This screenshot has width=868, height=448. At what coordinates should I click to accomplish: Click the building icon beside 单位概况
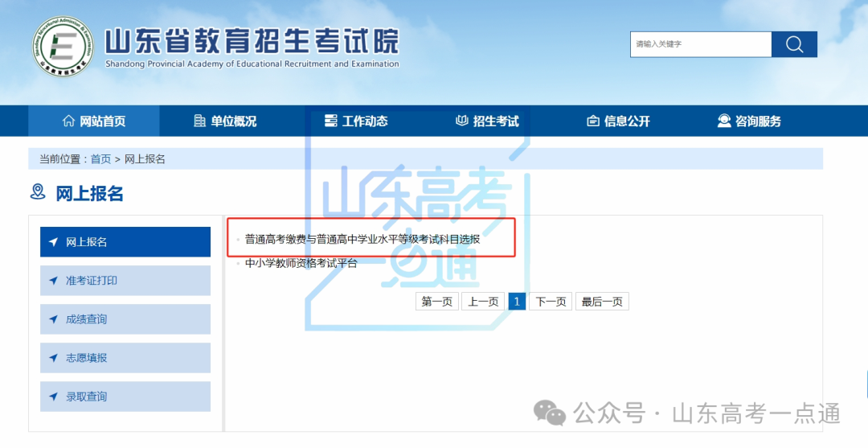200,121
